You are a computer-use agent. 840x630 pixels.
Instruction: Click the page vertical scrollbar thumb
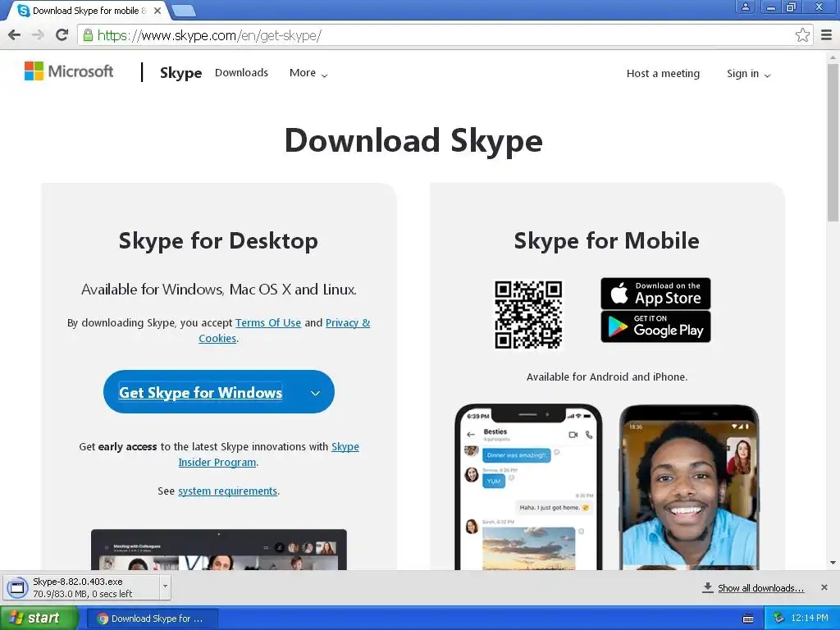click(833, 143)
